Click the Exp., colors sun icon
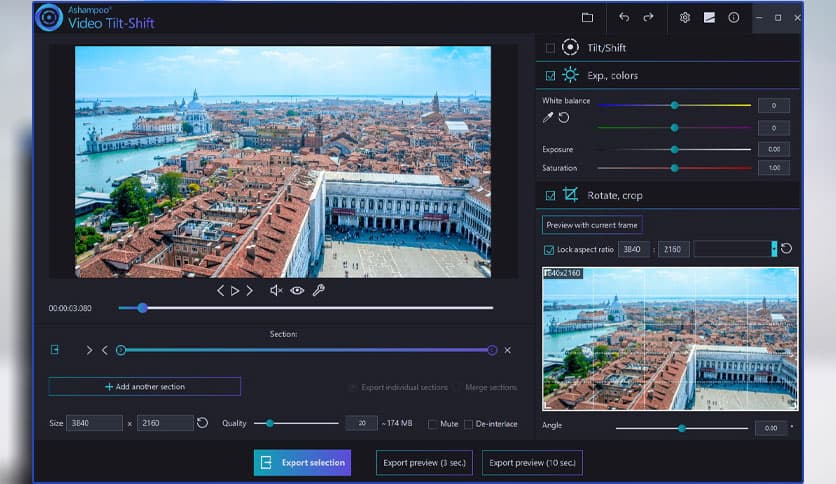836x484 pixels. (570, 75)
